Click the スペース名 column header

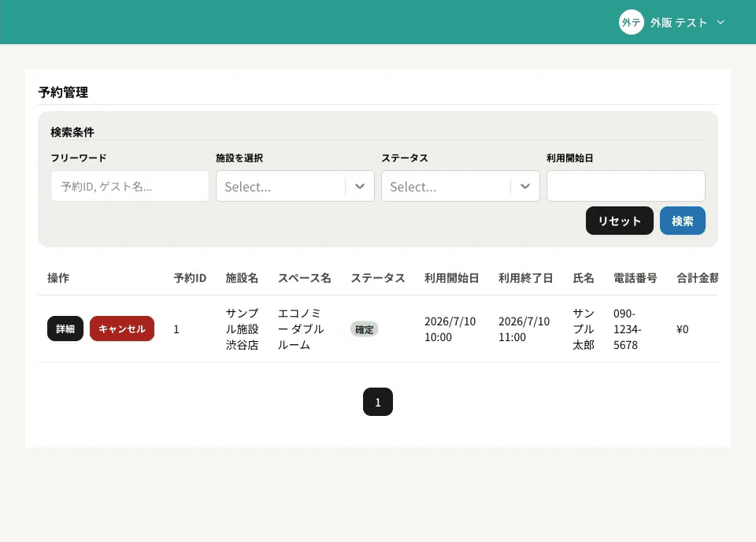305,278
